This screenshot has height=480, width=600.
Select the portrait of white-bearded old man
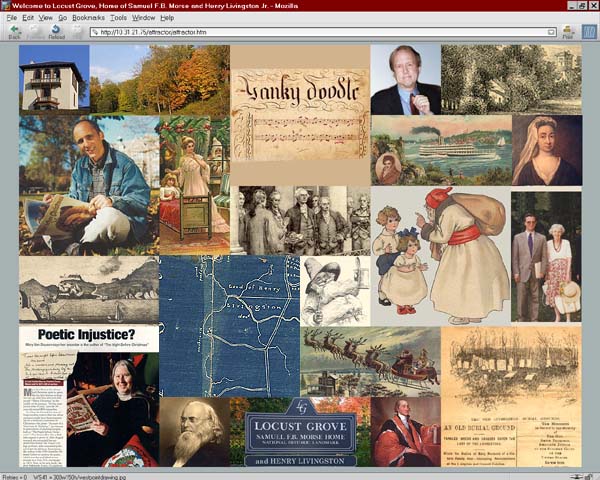click(194, 432)
